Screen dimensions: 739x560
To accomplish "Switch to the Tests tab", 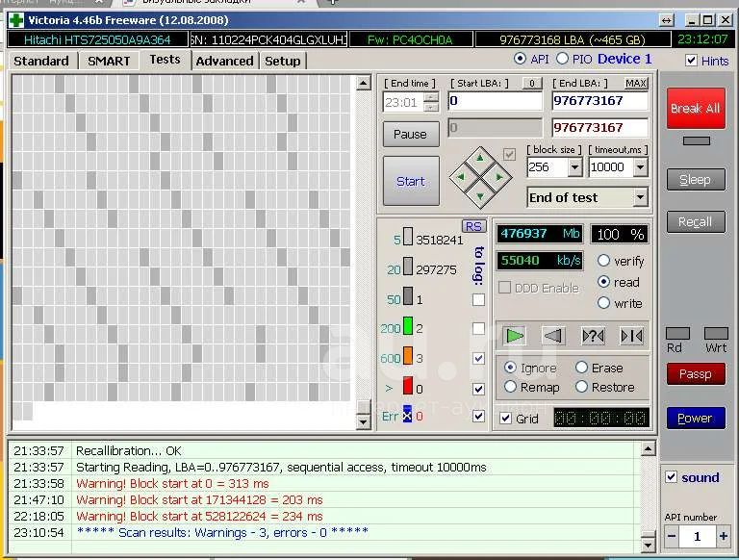I will click(165, 60).
